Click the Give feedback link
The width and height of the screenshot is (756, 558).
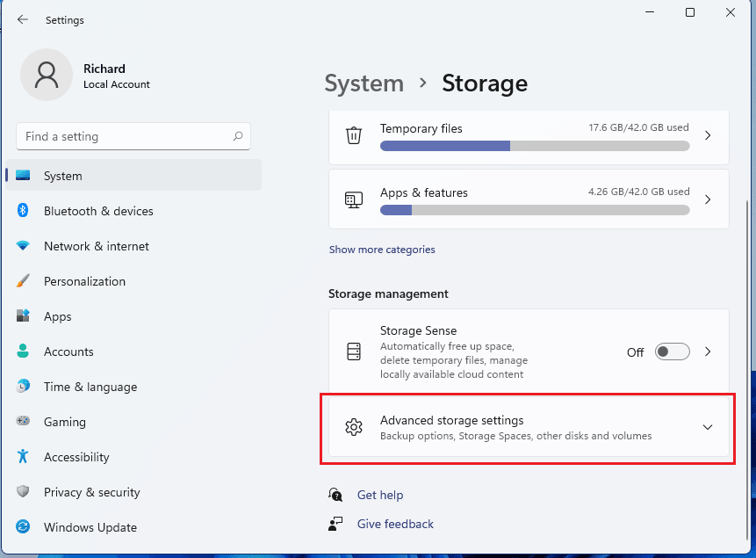[x=395, y=524]
